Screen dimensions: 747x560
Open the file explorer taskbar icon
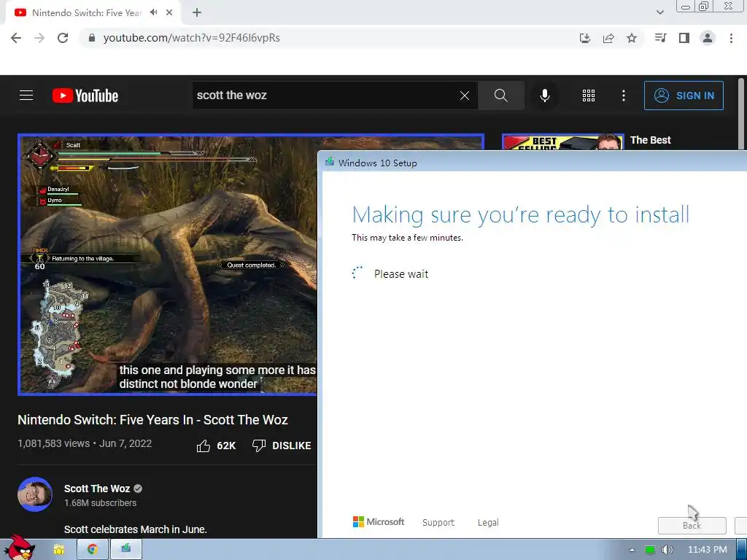tap(59, 550)
